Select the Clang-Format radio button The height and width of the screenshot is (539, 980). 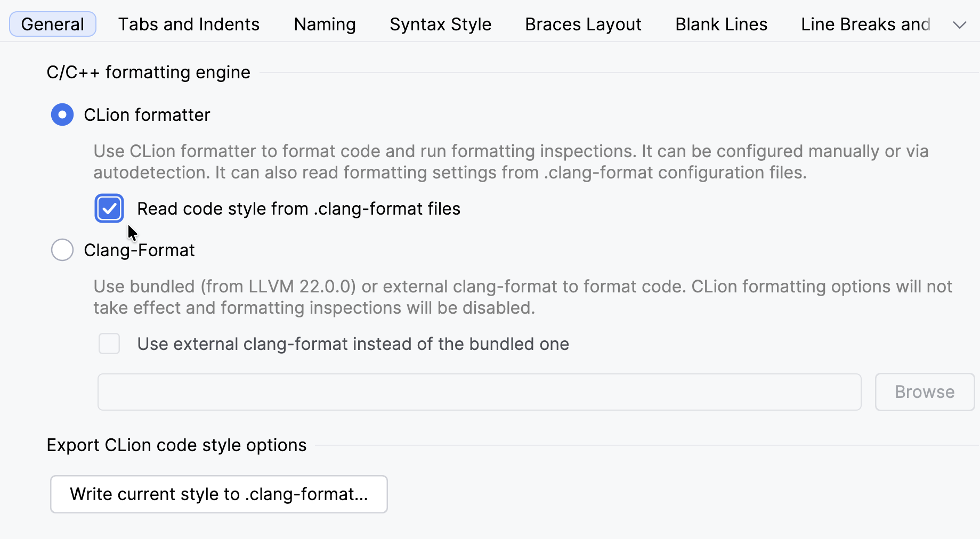[x=62, y=250]
